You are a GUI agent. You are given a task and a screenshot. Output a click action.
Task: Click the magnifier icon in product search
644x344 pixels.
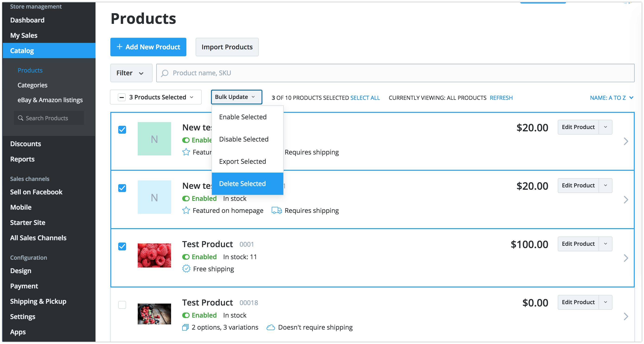(165, 73)
